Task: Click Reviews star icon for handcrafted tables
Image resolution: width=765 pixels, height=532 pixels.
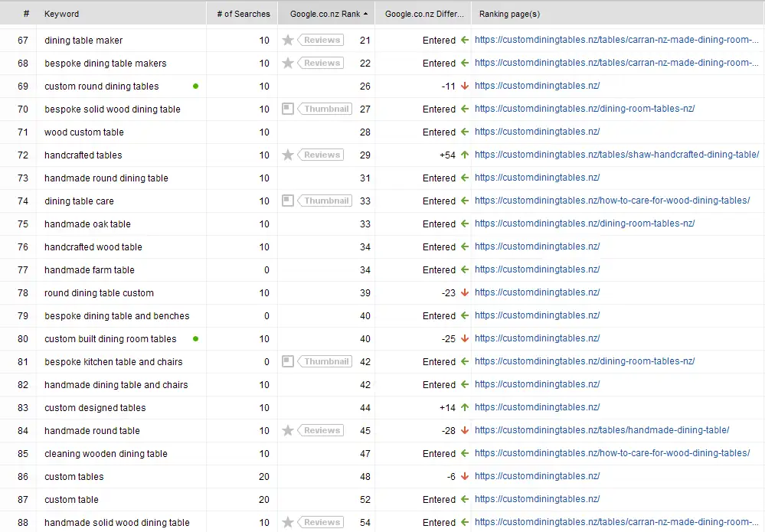Action: [288, 155]
